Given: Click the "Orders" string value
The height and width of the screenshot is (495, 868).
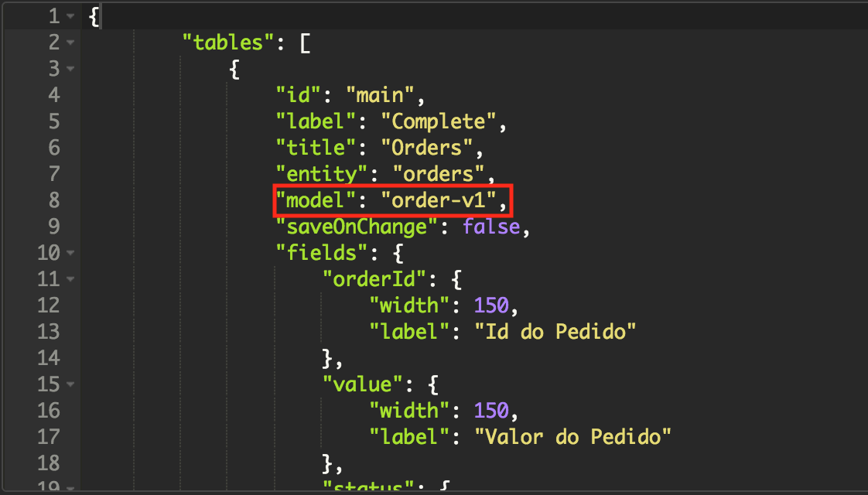Looking at the screenshot, I should [x=426, y=147].
